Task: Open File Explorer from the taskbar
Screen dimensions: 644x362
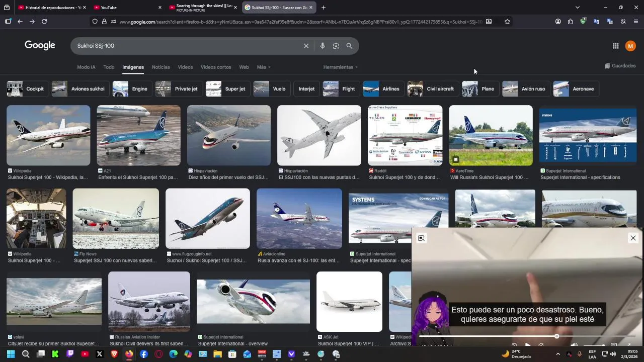Action: click(218, 354)
